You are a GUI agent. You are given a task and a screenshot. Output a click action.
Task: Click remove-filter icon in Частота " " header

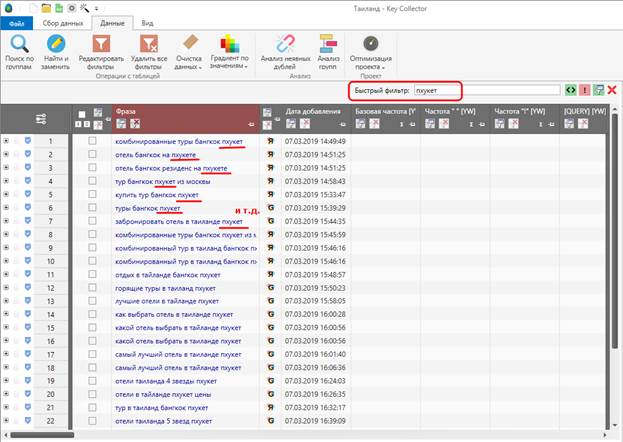point(444,124)
